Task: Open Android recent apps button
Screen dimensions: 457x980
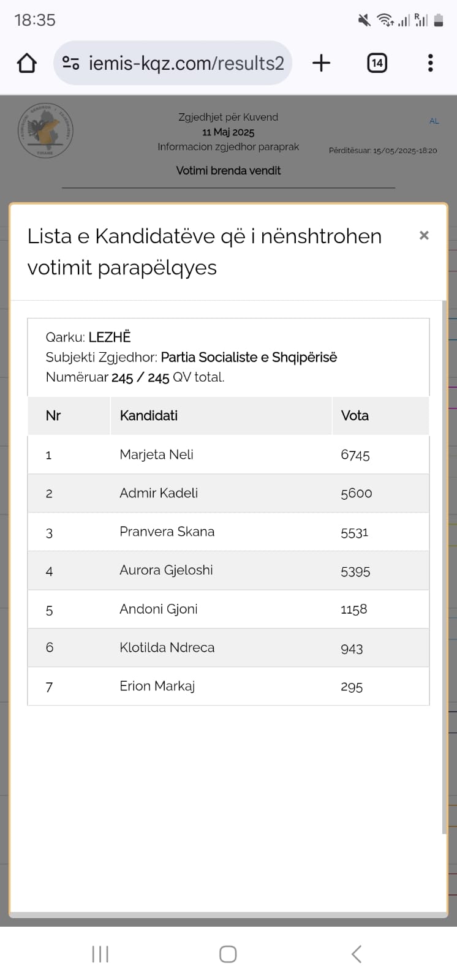Action: tap(100, 954)
